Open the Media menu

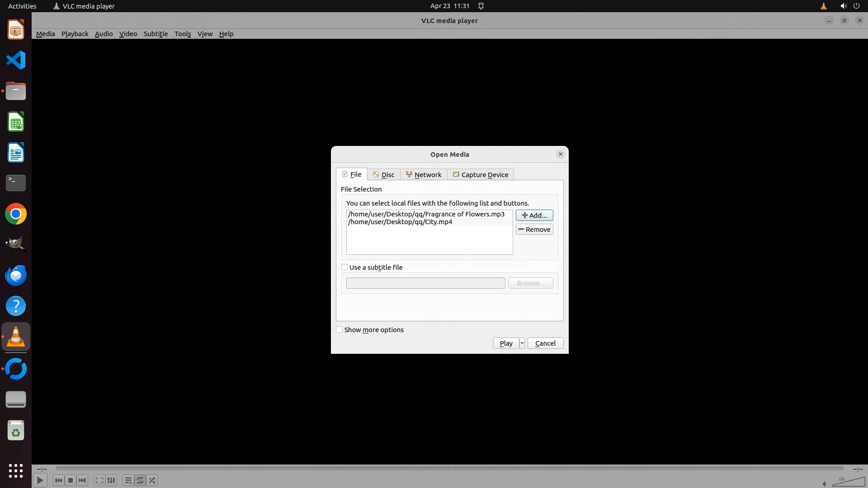point(45,34)
